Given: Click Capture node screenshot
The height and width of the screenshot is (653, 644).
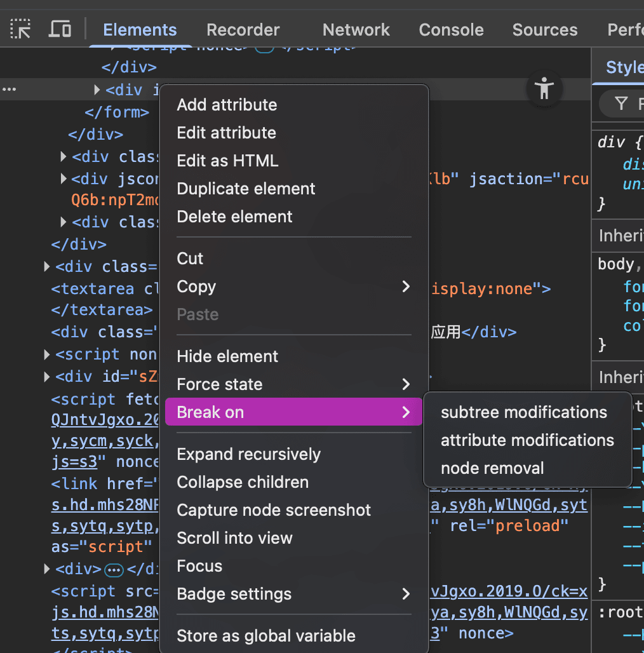Looking at the screenshot, I should (x=274, y=510).
